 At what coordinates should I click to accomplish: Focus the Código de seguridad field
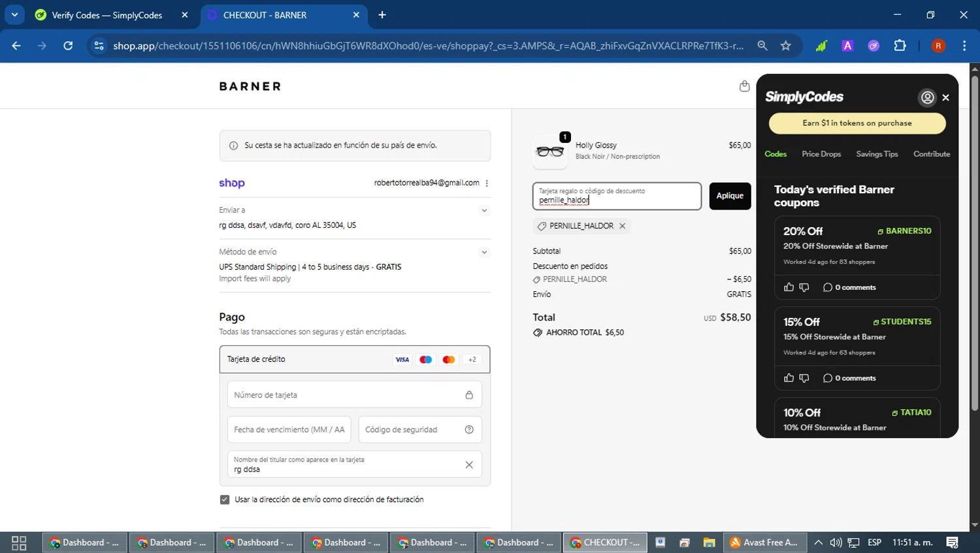(x=420, y=430)
